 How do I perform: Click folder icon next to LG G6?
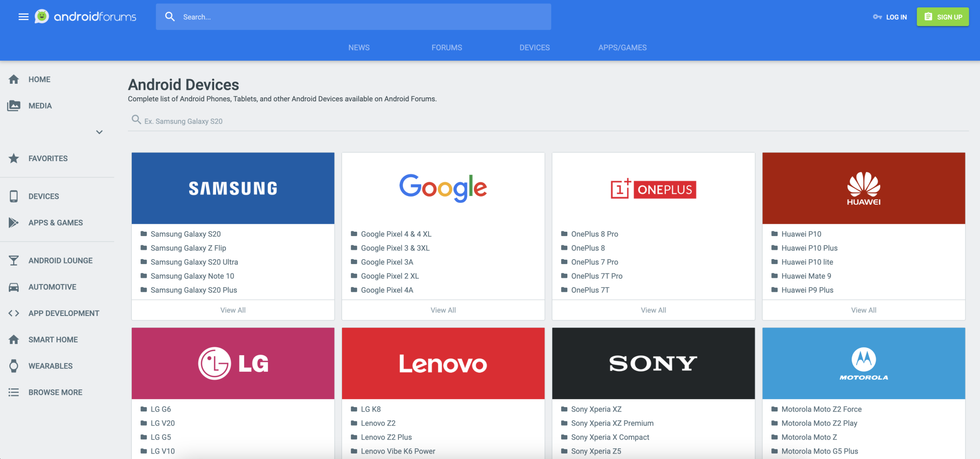point(144,409)
